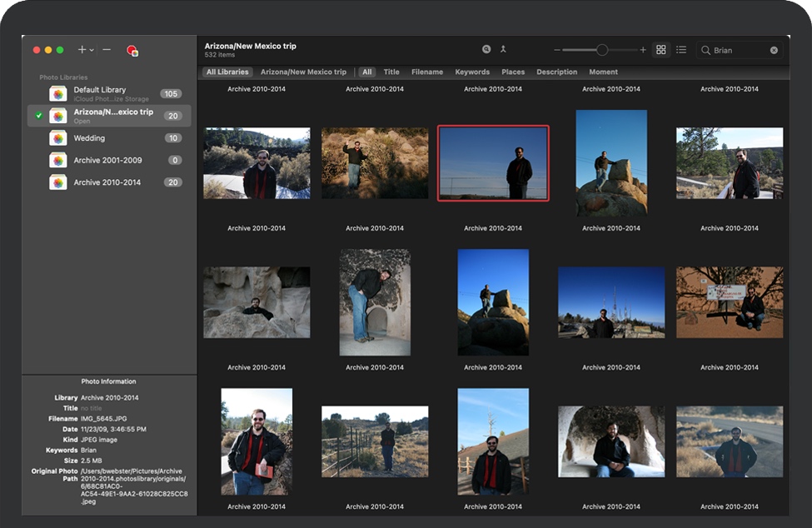
Task: Click the merge arrow icon in the title bar
Action: tap(503, 50)
